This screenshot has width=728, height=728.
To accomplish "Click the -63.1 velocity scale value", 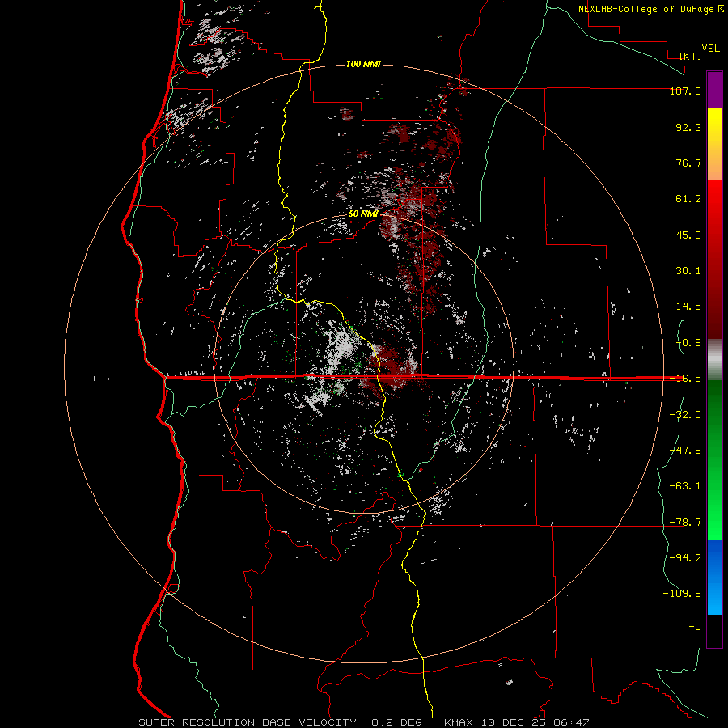I will click(x=685, y=486).
